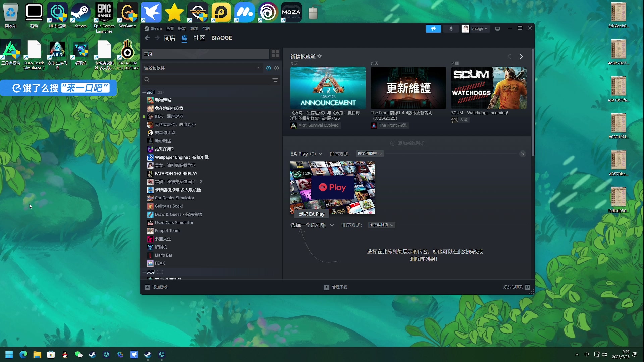Screen dimensions: 644x362
Task: Open Friends & Chat panel
Action: (517, 287)
